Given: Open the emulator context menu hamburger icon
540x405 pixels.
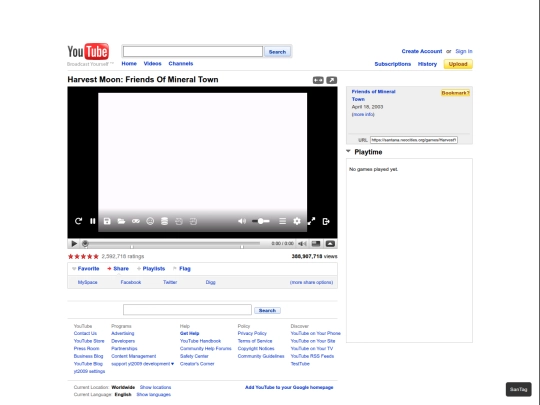Looking at the screenshot, I should click(282, 221).
